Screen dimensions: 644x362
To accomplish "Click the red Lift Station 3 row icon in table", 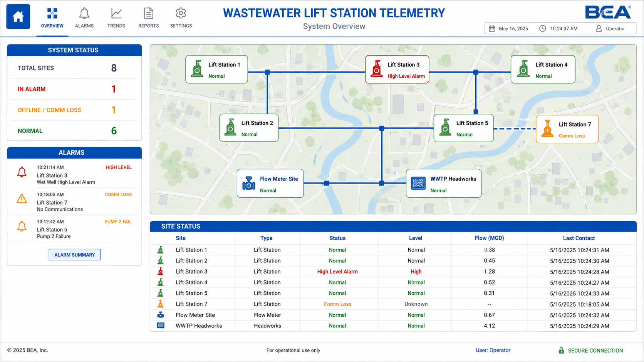I will [x=161, y=271].
